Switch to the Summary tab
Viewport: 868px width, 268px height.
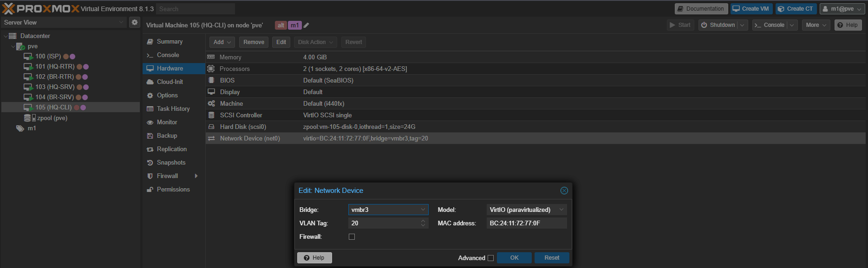point(170,42)
